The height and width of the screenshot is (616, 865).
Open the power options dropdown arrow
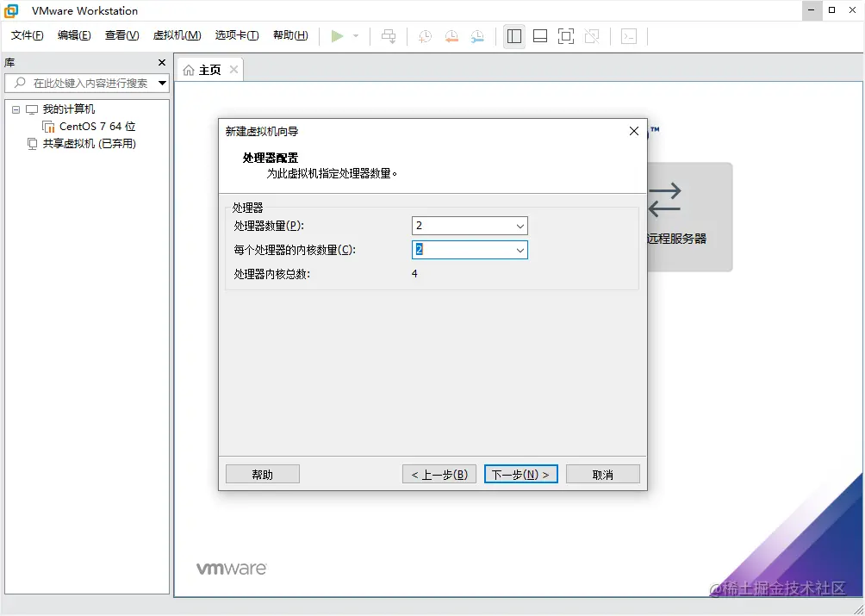(356, 36)
